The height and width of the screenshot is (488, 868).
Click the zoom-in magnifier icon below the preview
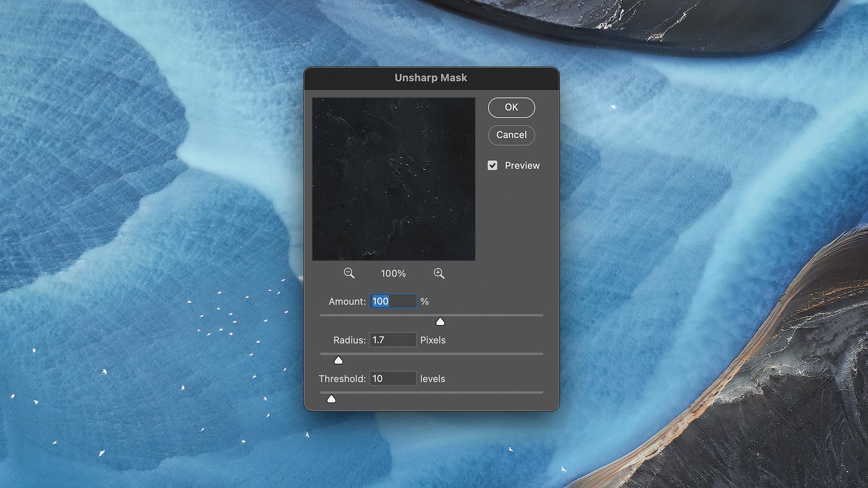pos(438,273)
